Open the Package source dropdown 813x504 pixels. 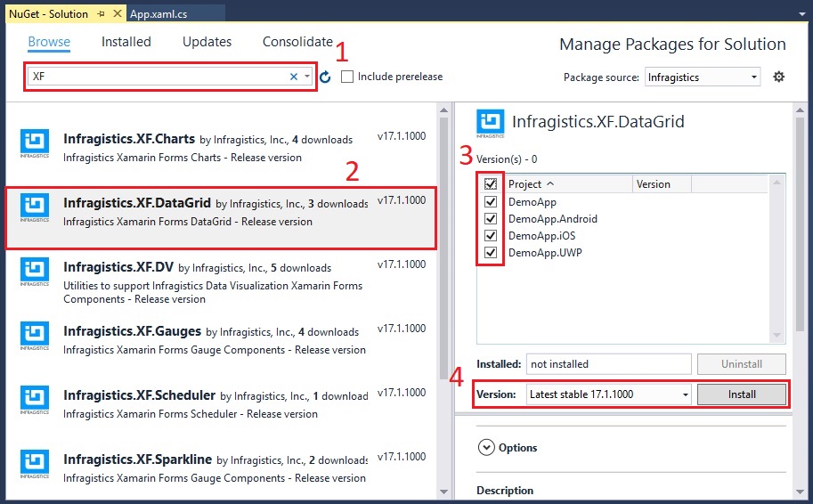(x=702, y=77)
